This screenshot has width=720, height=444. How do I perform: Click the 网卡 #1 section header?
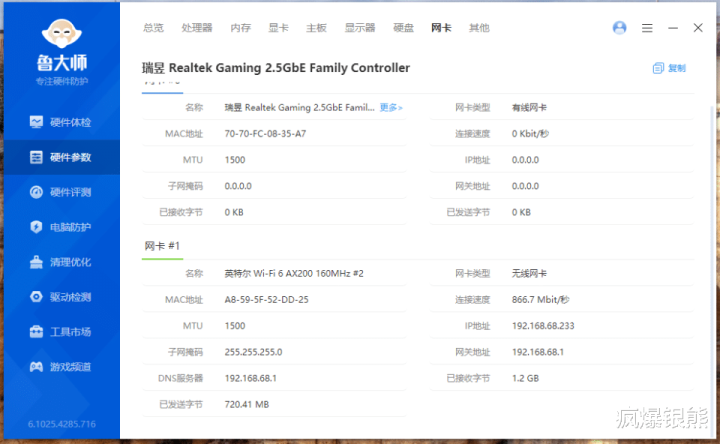[x=162, y=246]
